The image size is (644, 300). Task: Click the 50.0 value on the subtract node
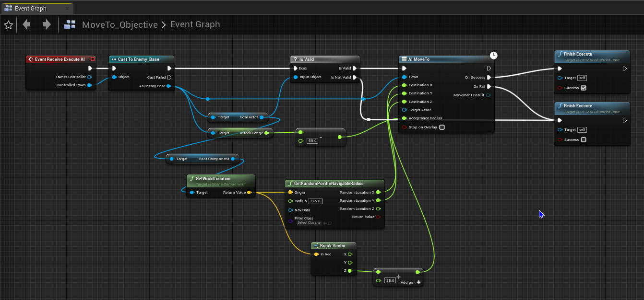tap(312, 141)
